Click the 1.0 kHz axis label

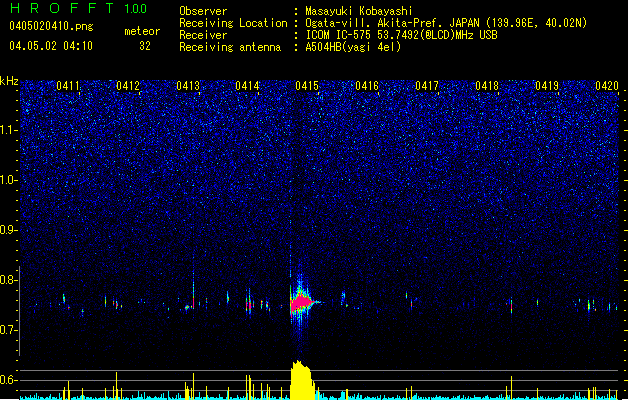pos(8,180)
